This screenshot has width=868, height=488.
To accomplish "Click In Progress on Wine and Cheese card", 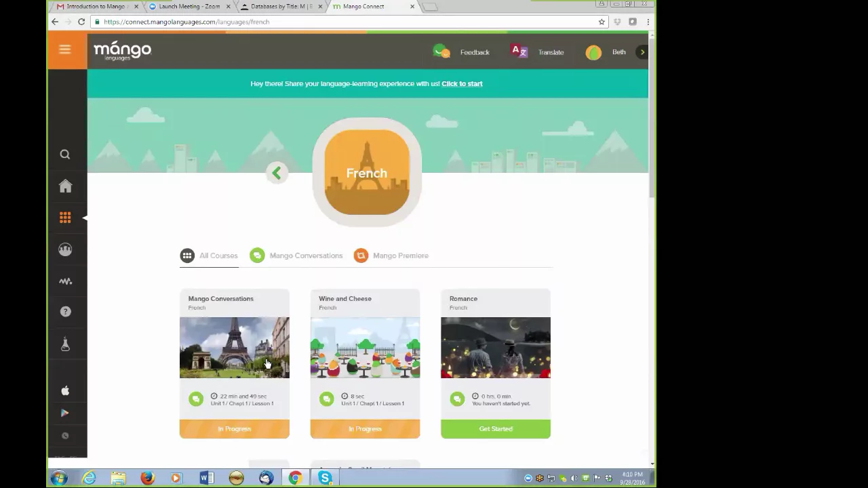I will click(x=365, y=429).
